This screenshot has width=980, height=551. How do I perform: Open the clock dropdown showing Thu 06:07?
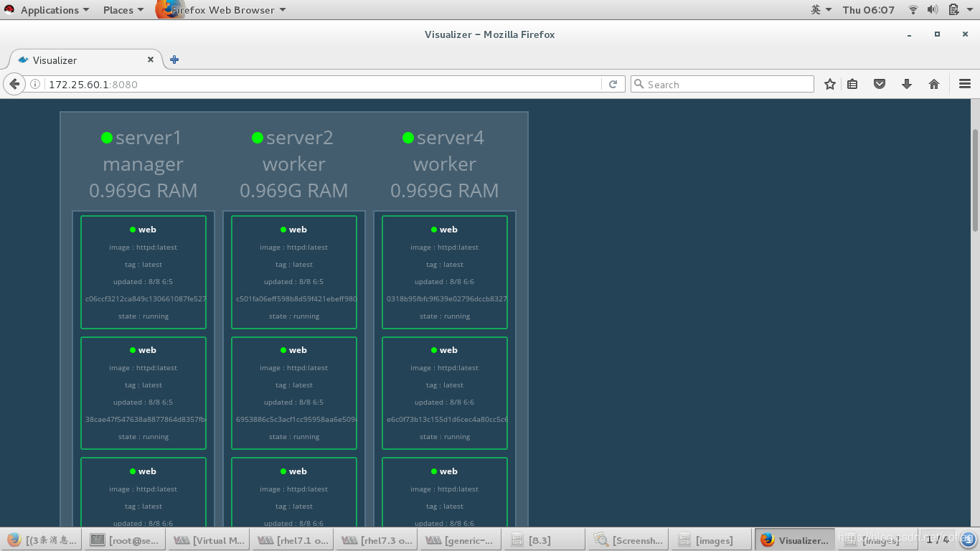pyautogui.click(x=868, y=9)
